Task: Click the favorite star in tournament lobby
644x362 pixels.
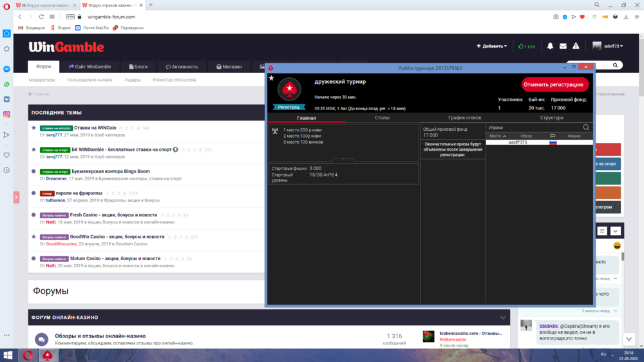Action: [x=271, y=78]
